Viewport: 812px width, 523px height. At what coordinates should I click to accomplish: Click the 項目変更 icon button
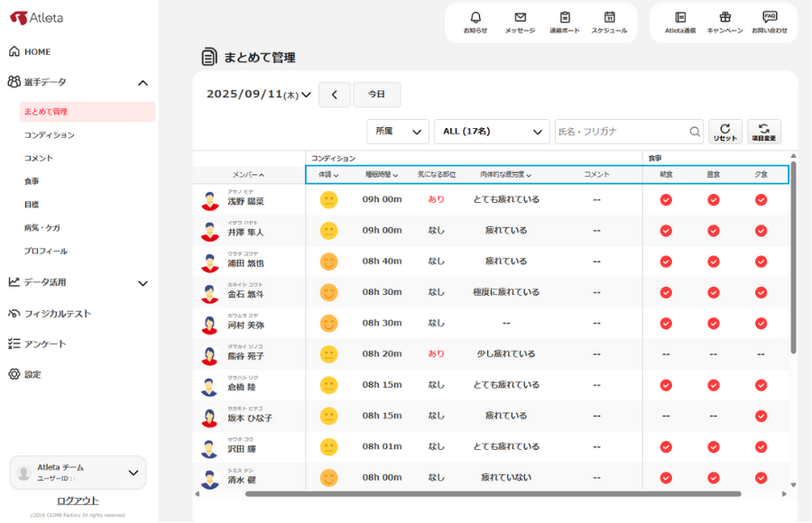764,132
